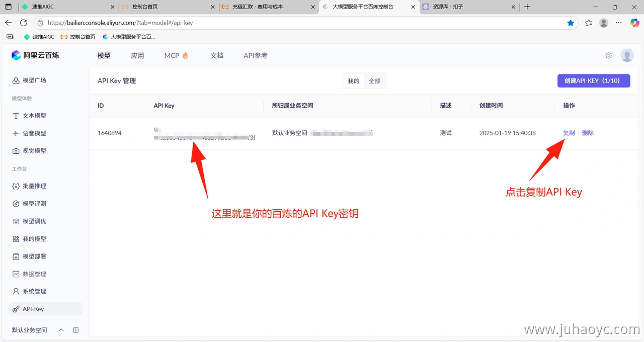Switch to 充值汇款 - 费用与成本 browser tab
The image size is (644, 342).
click(269, 7)
